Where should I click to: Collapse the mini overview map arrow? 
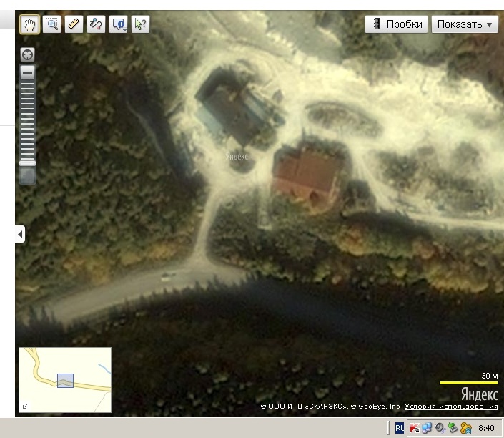click(x=26, y=407)
